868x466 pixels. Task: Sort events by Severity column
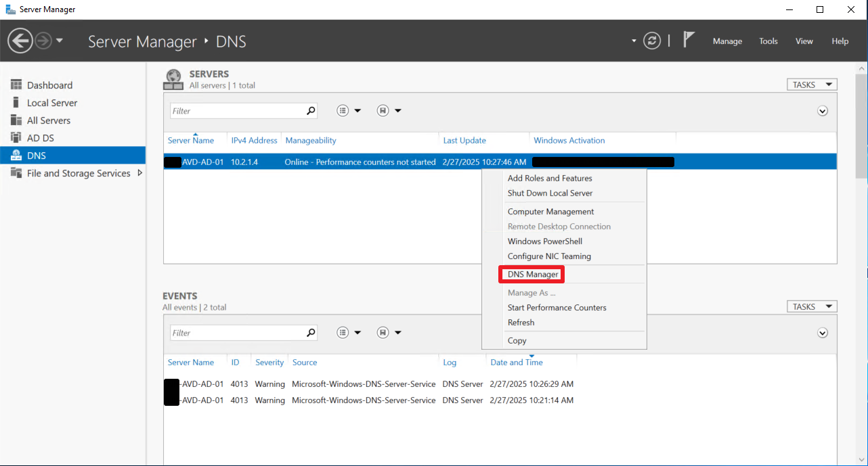click(x=269, y=363)
